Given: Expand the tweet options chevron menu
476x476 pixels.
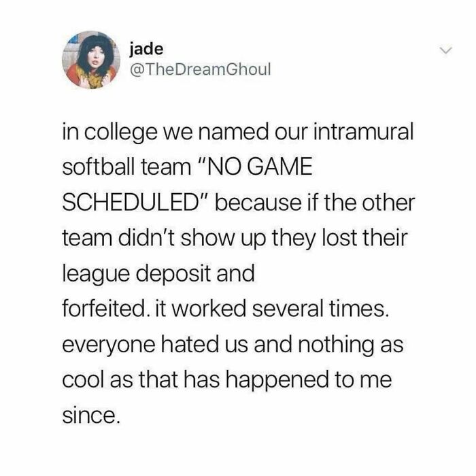Looking at the screenshot, I should [446, 50].
